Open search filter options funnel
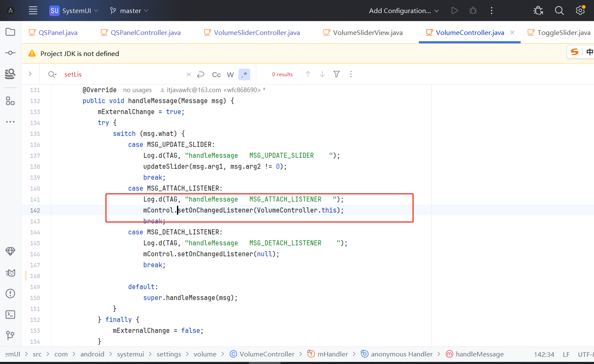The height and width of the screenshot is (364, 594). [337, 74]
